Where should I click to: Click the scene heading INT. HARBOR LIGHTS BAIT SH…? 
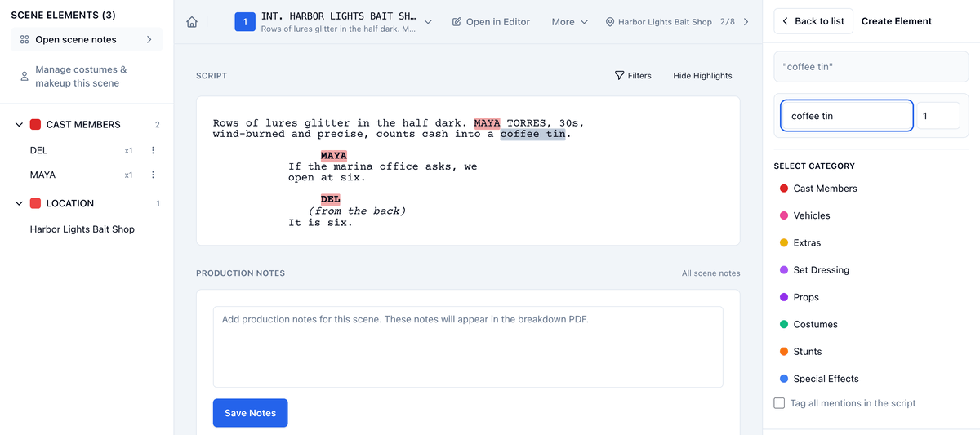tap(338, 16)
